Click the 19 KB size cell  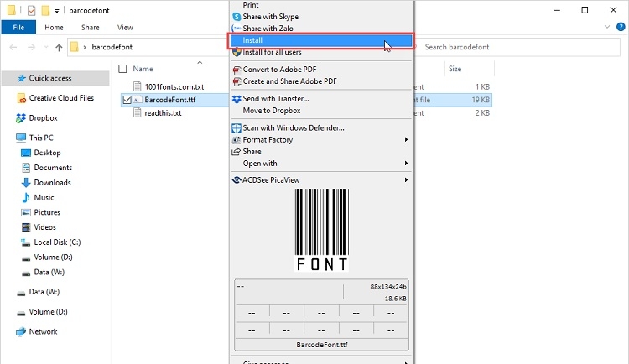click(481, 100)
